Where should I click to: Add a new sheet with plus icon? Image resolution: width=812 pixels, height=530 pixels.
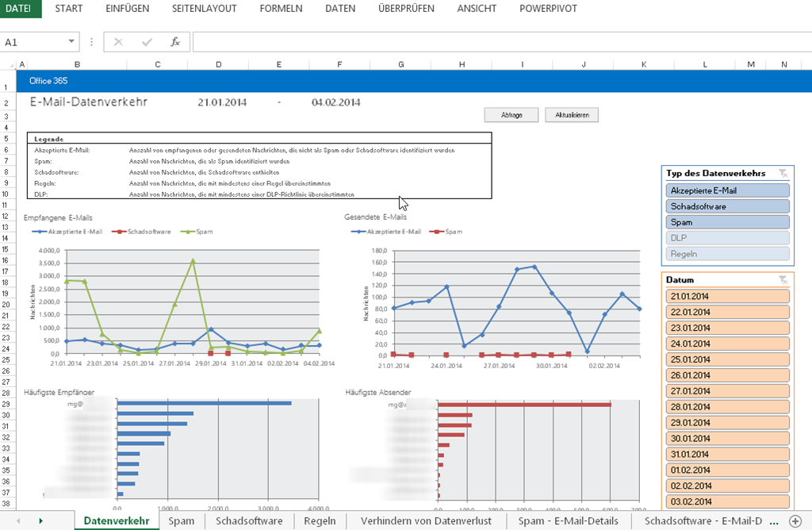coord(795,520)
